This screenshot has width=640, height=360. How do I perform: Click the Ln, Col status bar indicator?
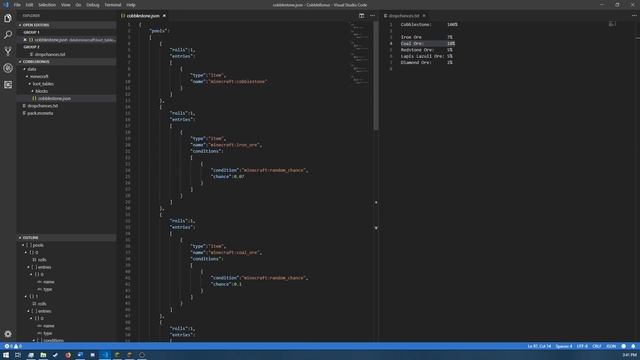[539, 346]
